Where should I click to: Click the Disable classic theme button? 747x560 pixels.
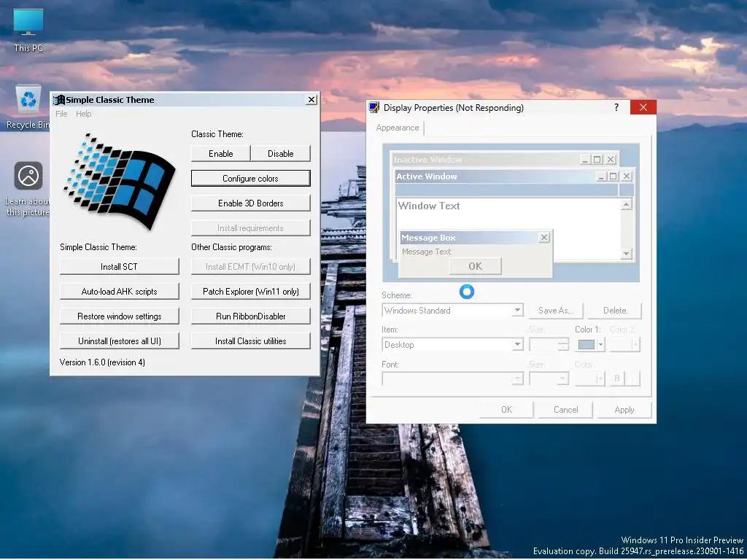coord(281,154)
